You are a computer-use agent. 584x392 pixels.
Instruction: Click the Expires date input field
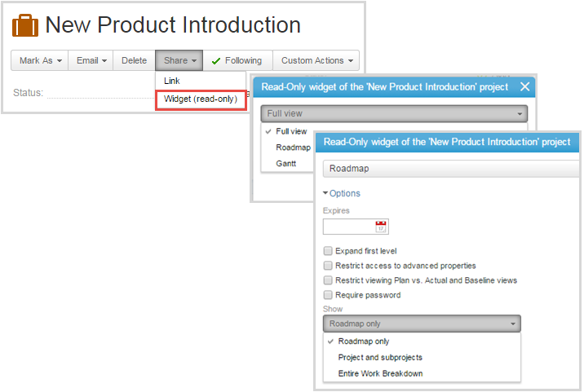click(349, 227)
